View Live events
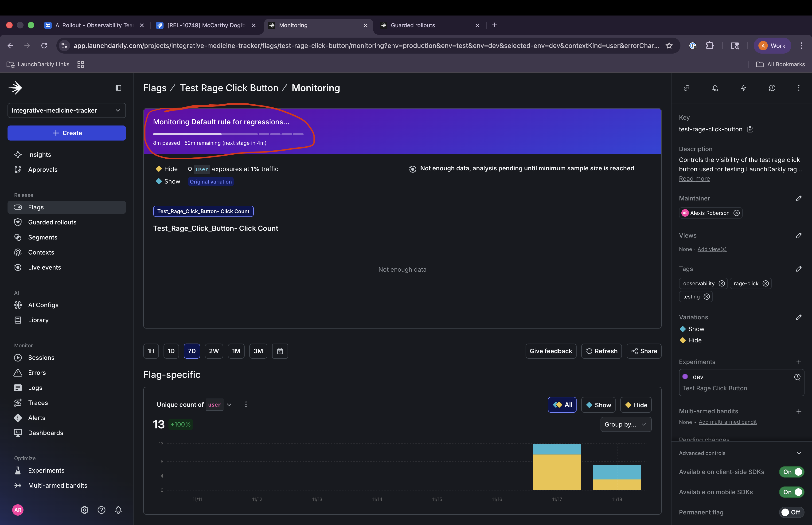The image size is (812, 525). (44, 267)
